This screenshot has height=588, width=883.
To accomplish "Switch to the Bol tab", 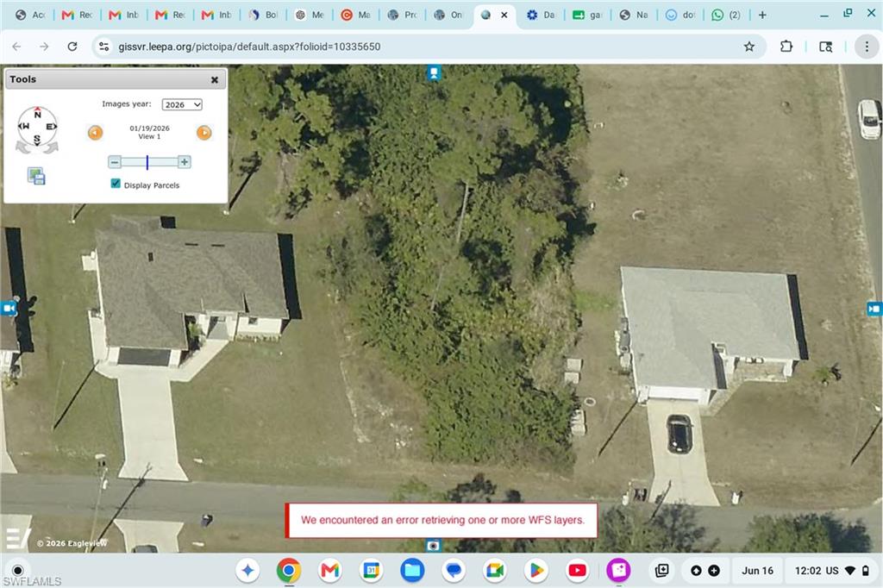I will (264, 16).
